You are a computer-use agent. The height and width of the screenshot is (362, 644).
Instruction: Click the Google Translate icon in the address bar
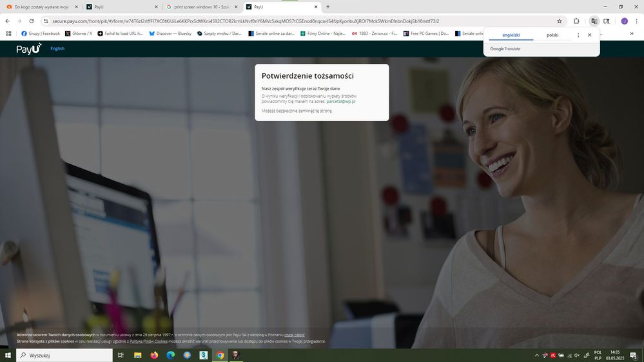point(594,21)
